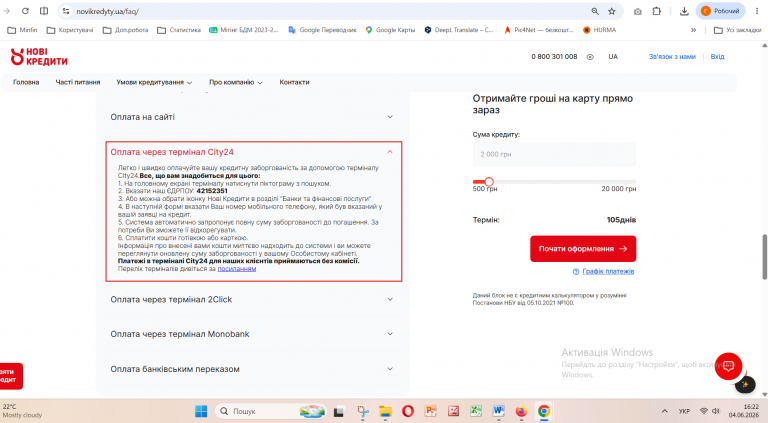The height and width of the screenshot is (423, 768).
Task: Switch language via UA selector
Action: coord(613,57)
